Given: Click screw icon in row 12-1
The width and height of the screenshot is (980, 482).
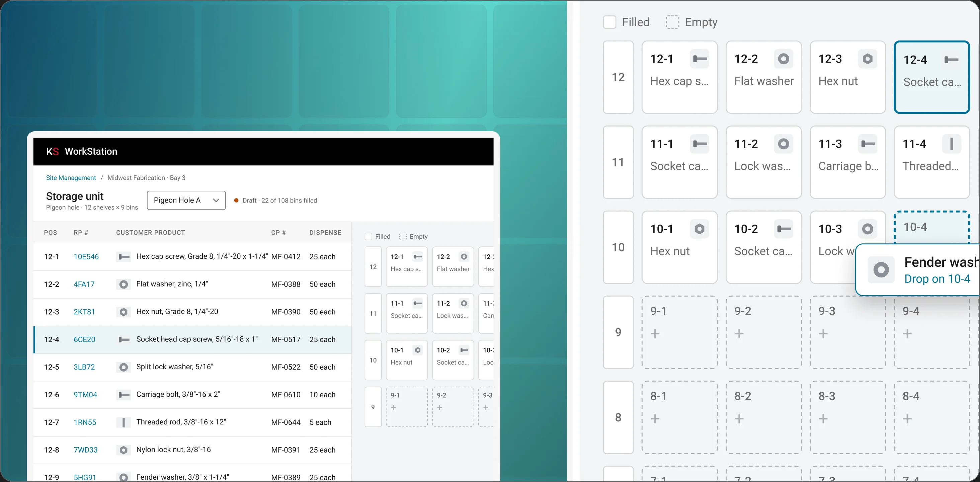Looking at the screenshot, I should point(124,257).
